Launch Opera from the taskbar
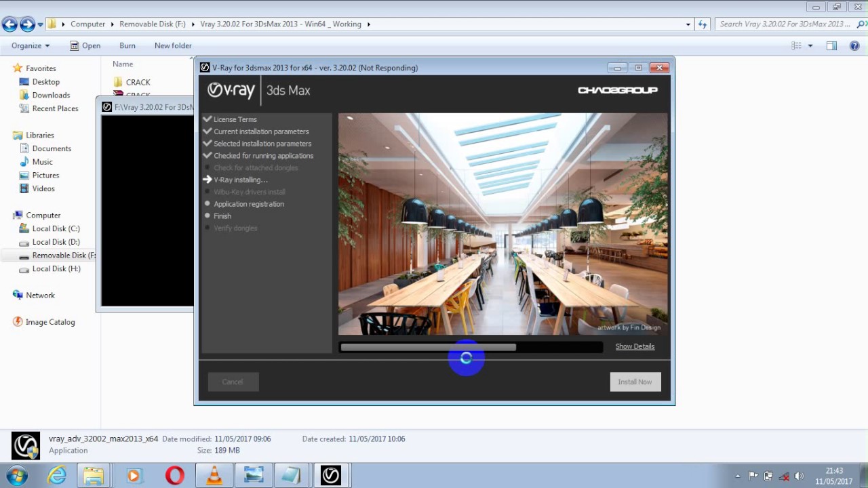Image resolution: width=868 pixels, height=488 pixels. tap(174, 476)
